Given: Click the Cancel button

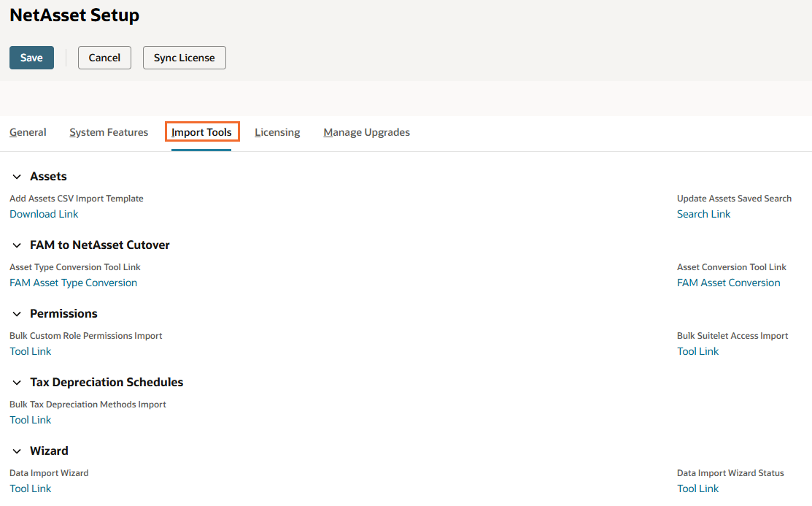Looking at the screenshot, I should [x=104, y=58].
